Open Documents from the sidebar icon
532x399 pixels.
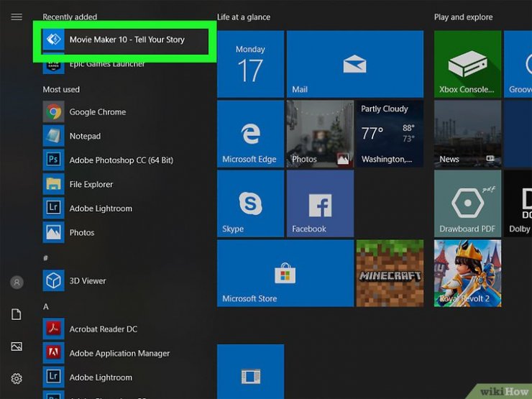pyautogui.click(x=17, y=314)
